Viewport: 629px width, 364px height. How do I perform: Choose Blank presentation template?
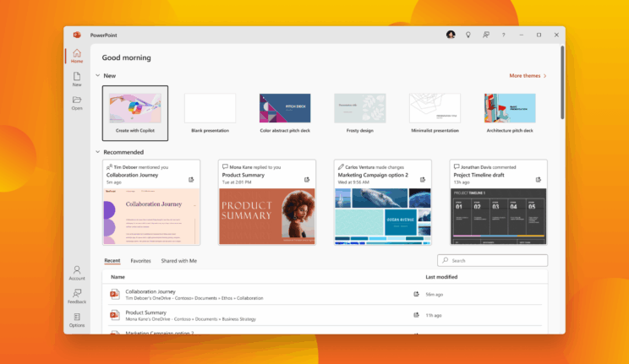210,113
